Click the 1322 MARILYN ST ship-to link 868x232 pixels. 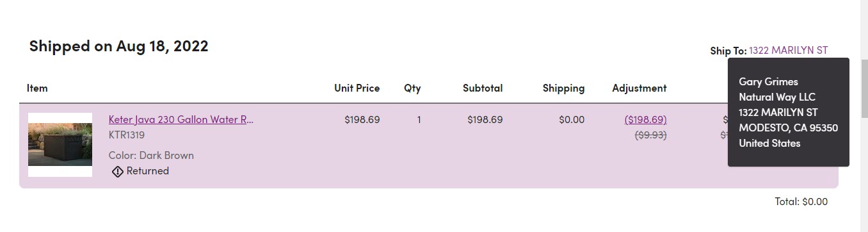coord(789,50)
